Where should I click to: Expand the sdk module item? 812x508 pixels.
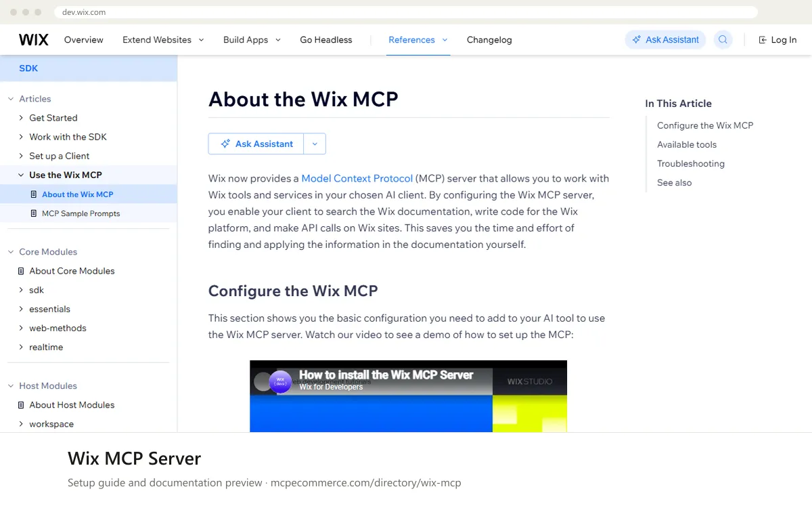[x=21, y=290]
